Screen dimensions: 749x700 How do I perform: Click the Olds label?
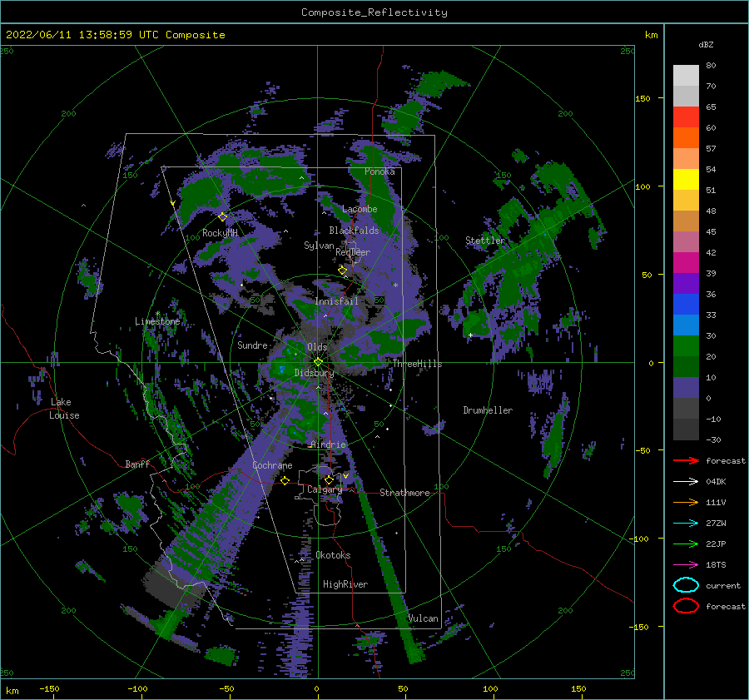click(317, 347)
